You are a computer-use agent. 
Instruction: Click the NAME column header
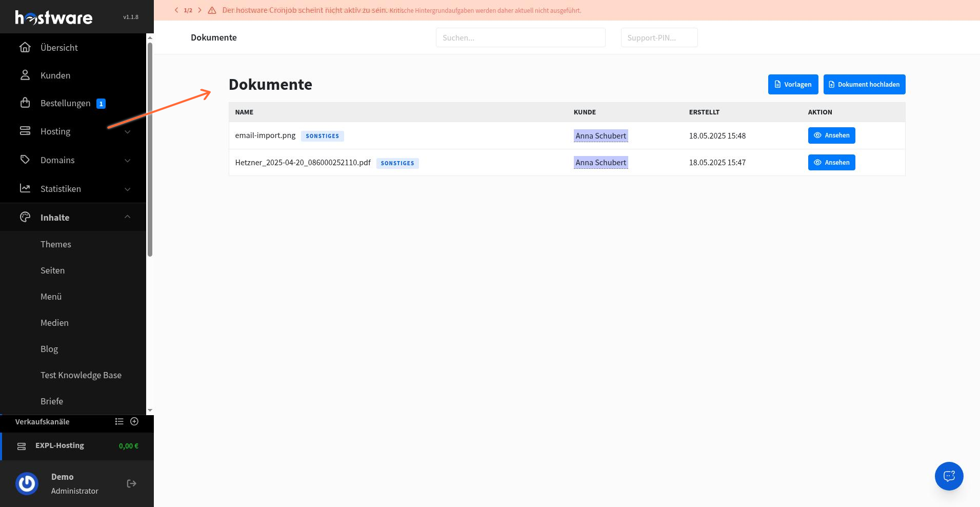[244, 112]
